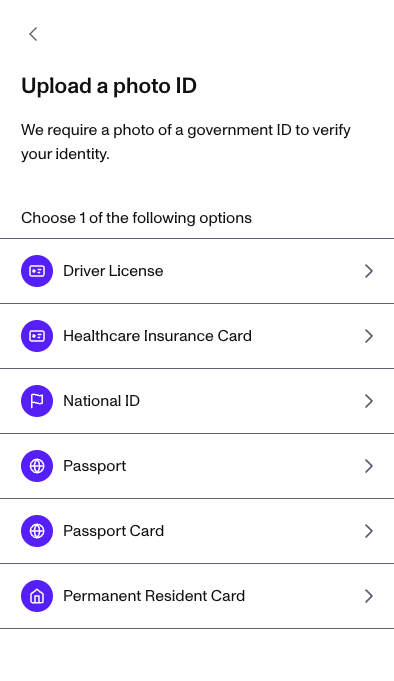Click the Upload a photo ID heading
Image resolution: width=394 pixels, height=681 pixels.
pyautogui.click(x=109, y=86)
